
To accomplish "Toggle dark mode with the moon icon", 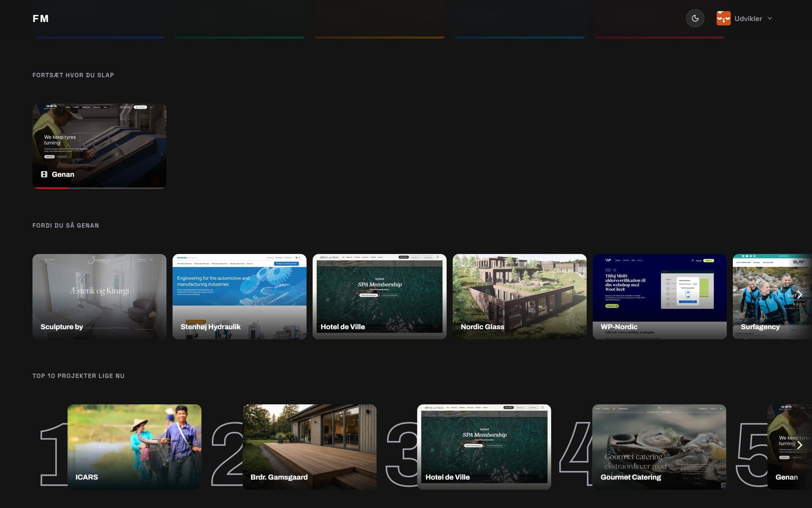I will coord(695,18).
